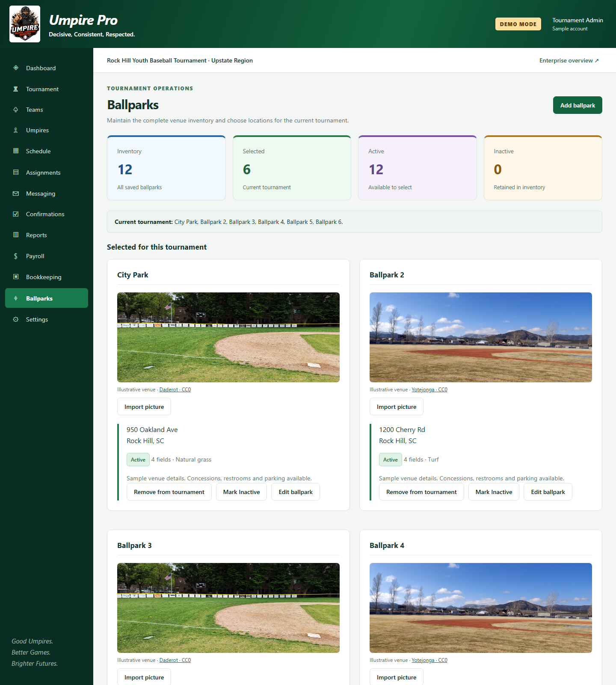The height and width of the screenshot is (685, 616).
Task: Click the Reports columns icon
Action: pyautogui.click(x=16, y=235)
